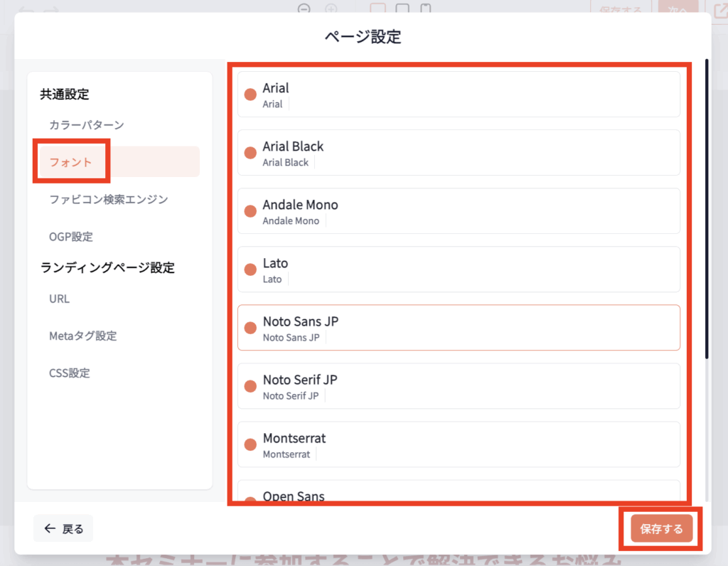
Task: Open the Metaタグ設定 sidebar item
Action: pyautogui.click(x=83, y=336)
